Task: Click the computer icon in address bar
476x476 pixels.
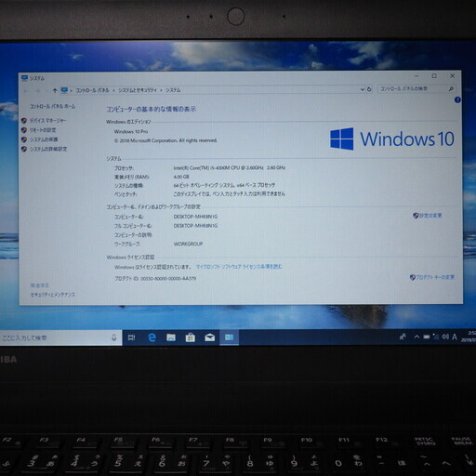Action: [x=64, y=90]
